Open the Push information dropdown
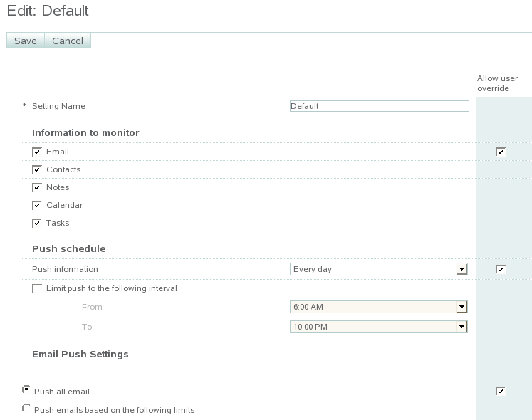 (379, 269)
